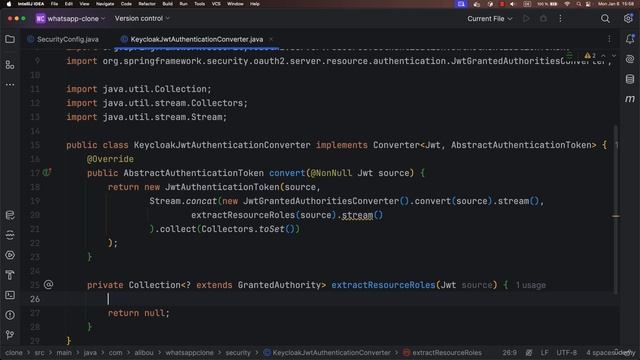Image resolution: width=640 pixels, height=360 pixels.
Task: Show more tool windows ellipsis
Action: (x=10, y=84)
